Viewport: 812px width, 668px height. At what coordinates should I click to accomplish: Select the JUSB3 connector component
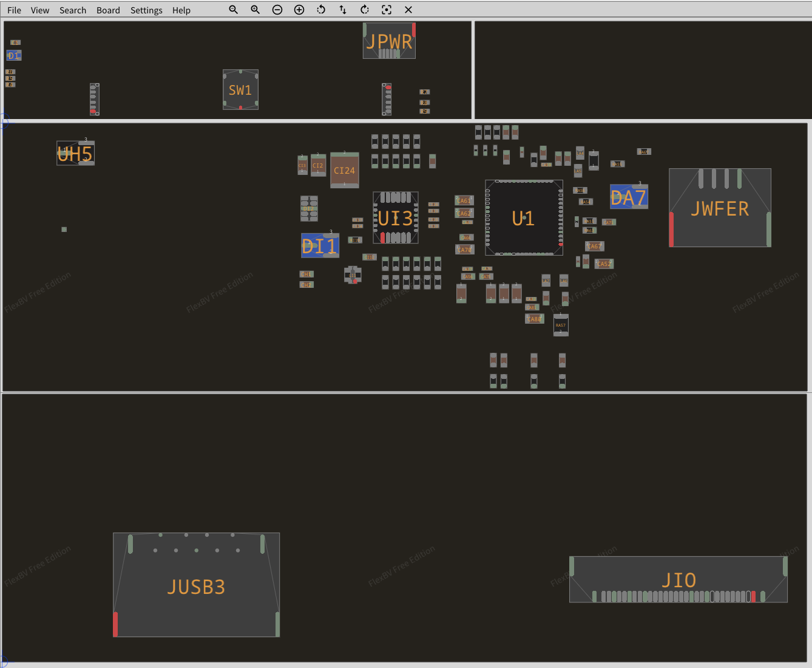coord(196,587)
